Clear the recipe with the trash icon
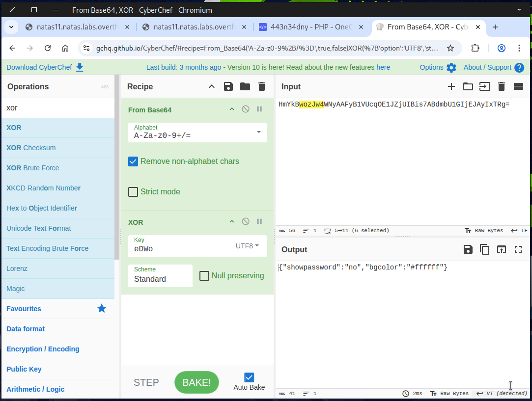 point(262,87)
